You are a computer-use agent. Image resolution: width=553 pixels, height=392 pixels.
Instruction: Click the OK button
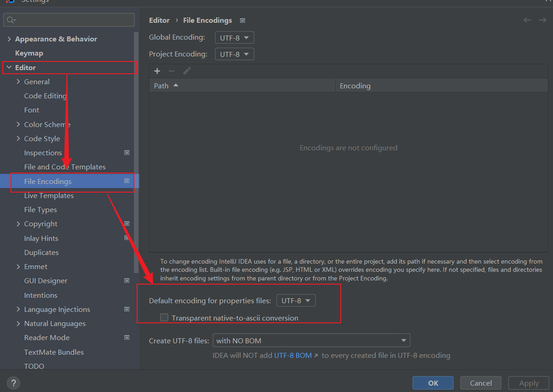pos(433,383)
